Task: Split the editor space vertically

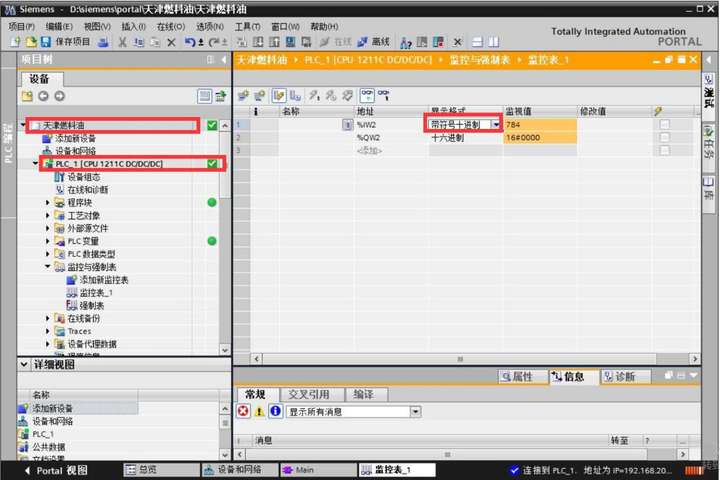Action: point(494,42)
